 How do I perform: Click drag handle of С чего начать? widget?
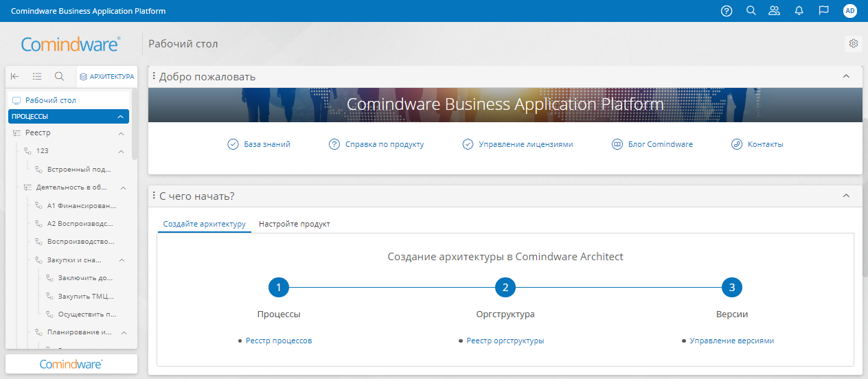tap(154, 196)
